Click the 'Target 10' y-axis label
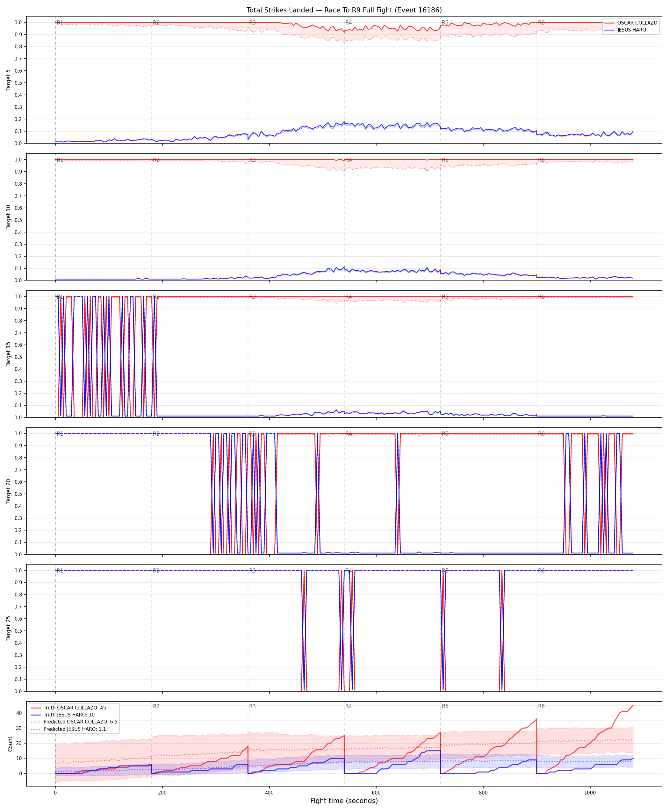Image resolution: width=669 pixels, height=812 pixels. (x=9, y=217)
